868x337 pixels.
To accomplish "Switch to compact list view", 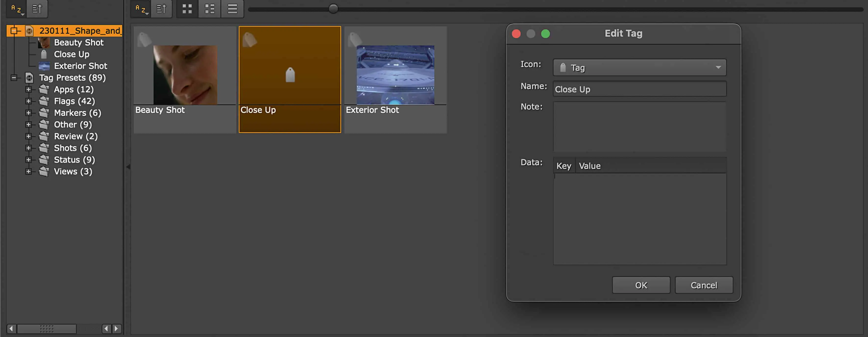I will pyautogui.click(x=232, y=9).
